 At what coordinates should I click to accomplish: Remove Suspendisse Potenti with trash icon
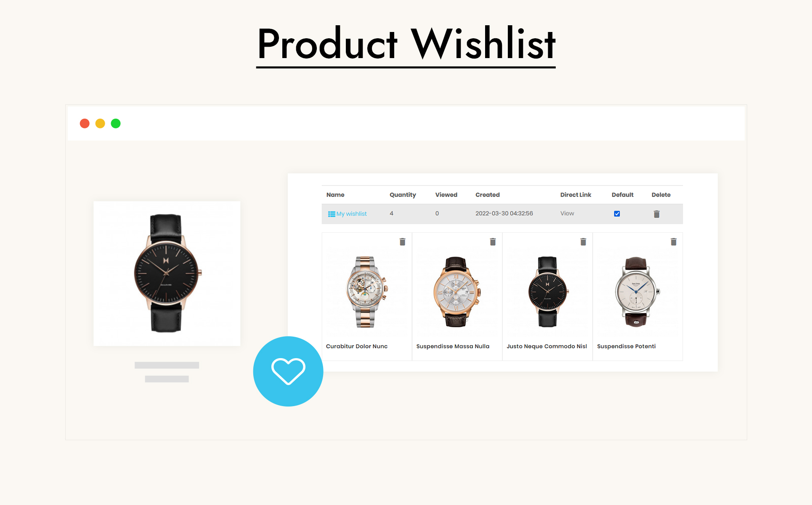point(673,242)
